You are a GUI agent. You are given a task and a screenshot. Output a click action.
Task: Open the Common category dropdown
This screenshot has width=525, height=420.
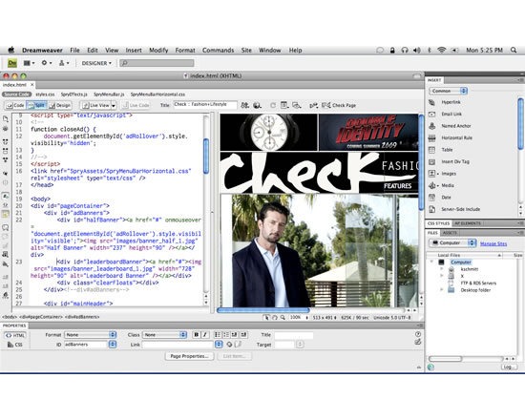(448, 91)
